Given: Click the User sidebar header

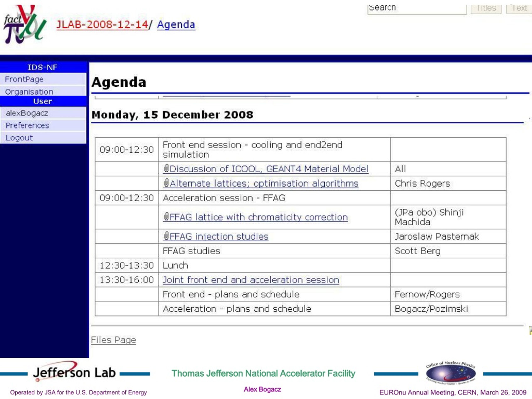Looking at the screenshot, I should (x=43, y=101).
